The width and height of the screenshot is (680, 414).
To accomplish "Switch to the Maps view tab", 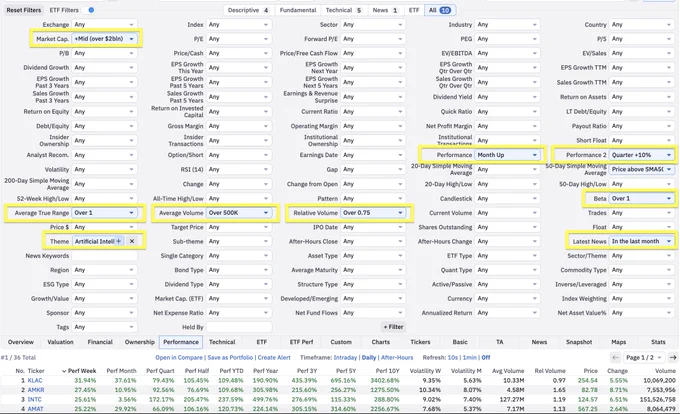I will [x=618, y=342].
